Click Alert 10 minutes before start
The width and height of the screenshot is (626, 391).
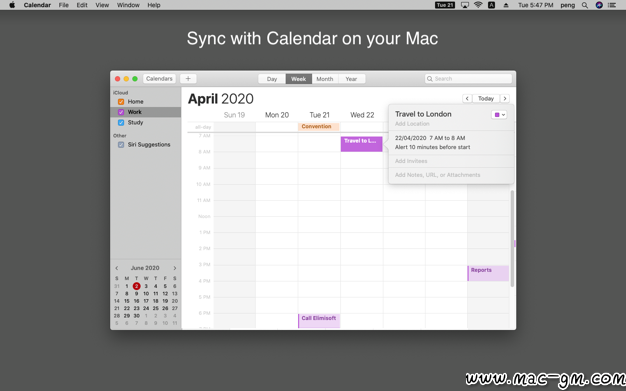pos(432,147)
